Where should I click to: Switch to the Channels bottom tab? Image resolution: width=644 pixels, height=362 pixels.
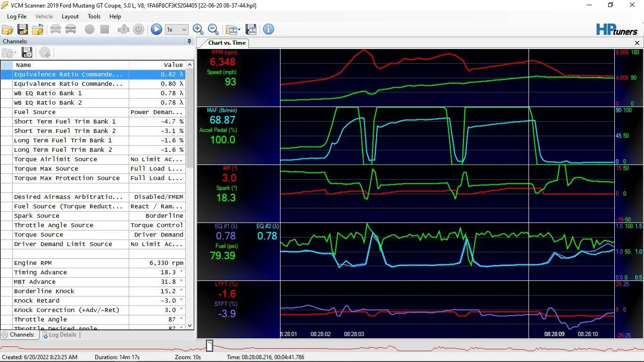pos(19,335)
